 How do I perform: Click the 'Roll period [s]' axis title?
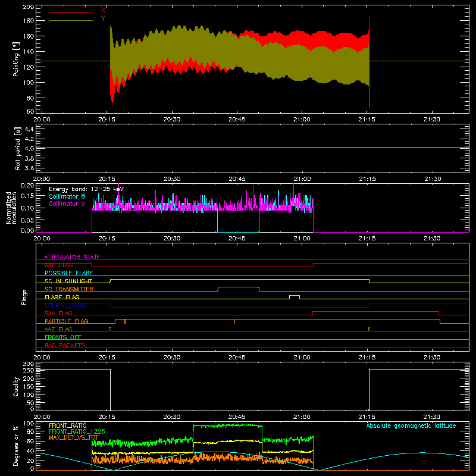(18, 148)
